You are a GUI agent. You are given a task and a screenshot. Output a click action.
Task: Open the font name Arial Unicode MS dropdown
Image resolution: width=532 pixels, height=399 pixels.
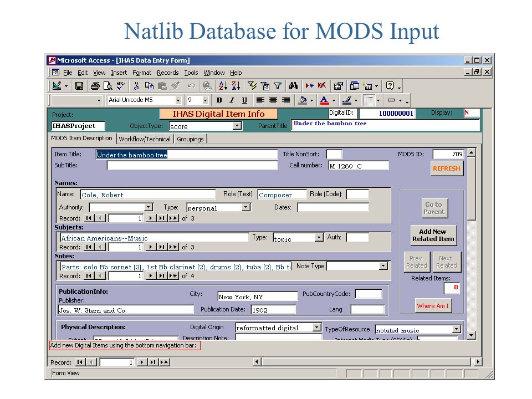click(x=178, y=100)
